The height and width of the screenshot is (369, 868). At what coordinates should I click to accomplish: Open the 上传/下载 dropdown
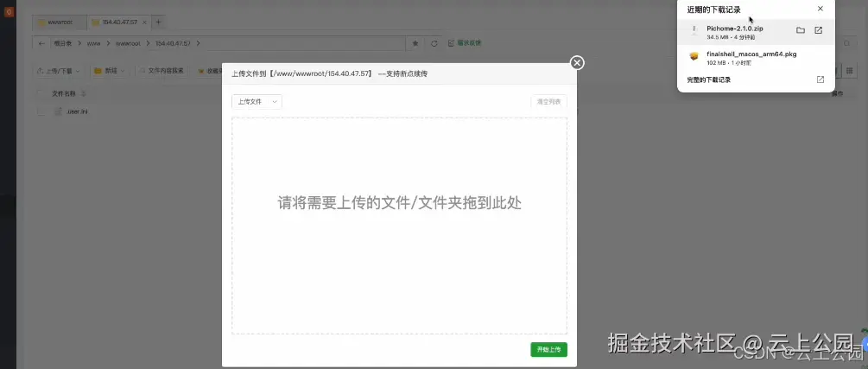[x=59, y=71]
